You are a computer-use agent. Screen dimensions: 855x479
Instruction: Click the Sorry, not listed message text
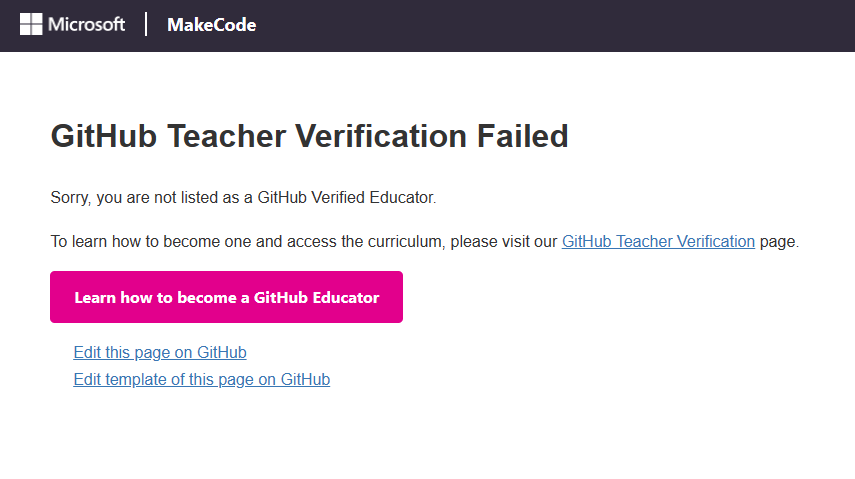(x=243, y=197)
